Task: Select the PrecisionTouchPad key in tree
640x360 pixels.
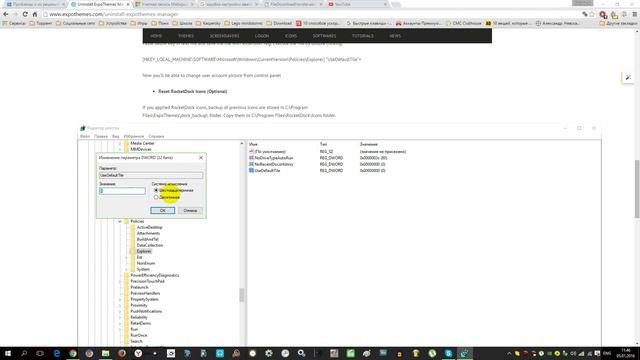Action: (x=147, y=281)
